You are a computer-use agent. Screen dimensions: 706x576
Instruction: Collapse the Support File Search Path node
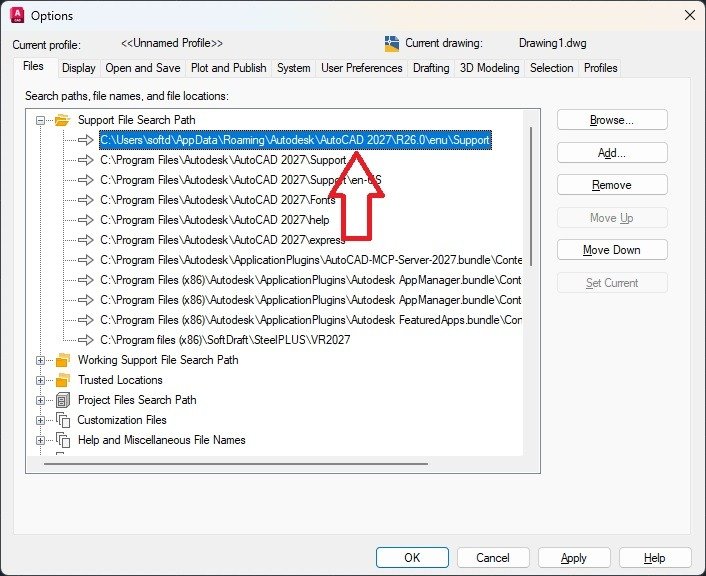(41, 120)
